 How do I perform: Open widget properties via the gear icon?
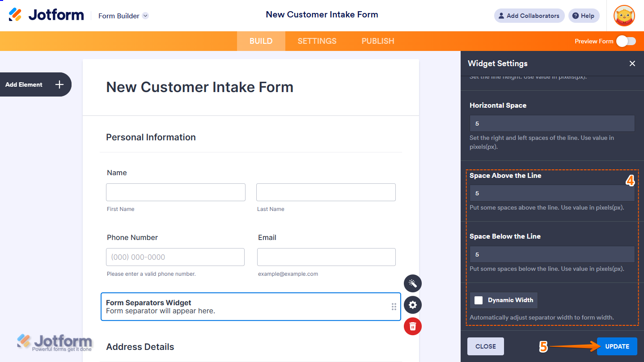click(412, 305)
